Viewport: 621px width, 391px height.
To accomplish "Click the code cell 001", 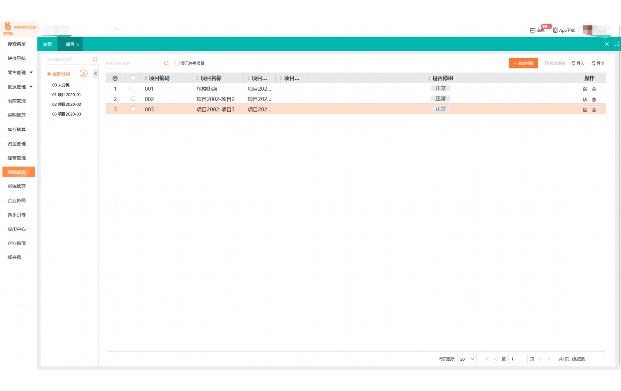I will coord(149,89).
